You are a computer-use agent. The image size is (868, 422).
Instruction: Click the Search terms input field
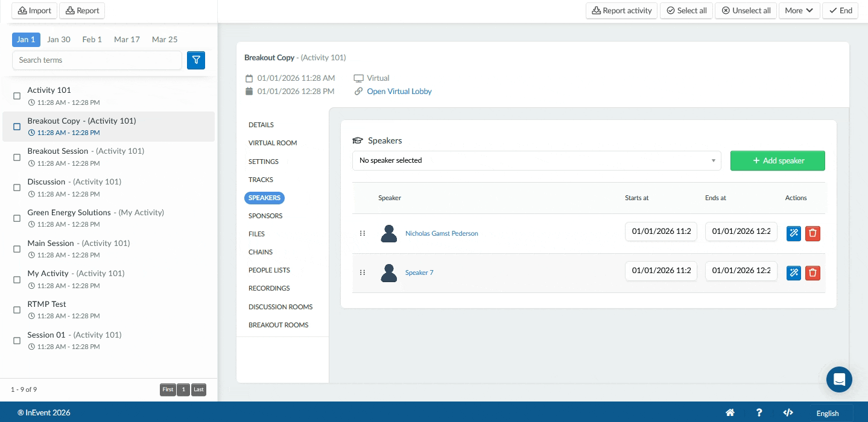(97, 60)
